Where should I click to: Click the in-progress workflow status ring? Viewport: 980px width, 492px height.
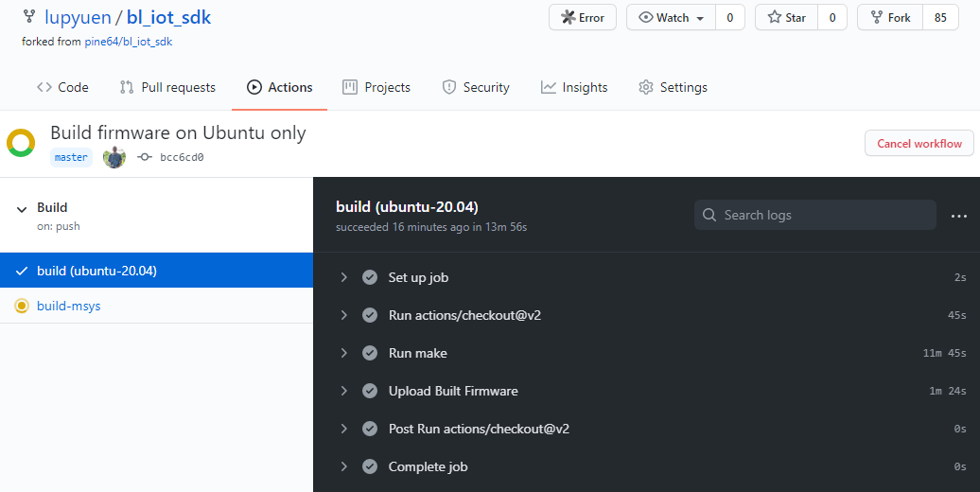pos(21,143)
